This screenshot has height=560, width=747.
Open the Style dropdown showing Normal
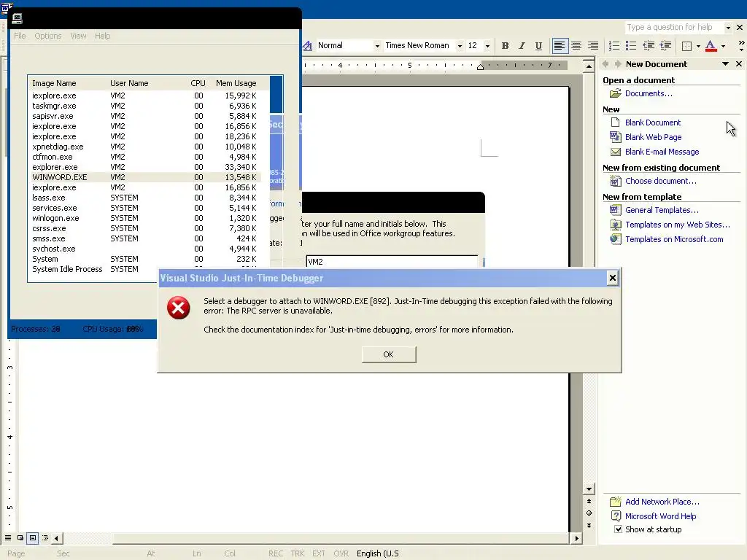point(377,46)
